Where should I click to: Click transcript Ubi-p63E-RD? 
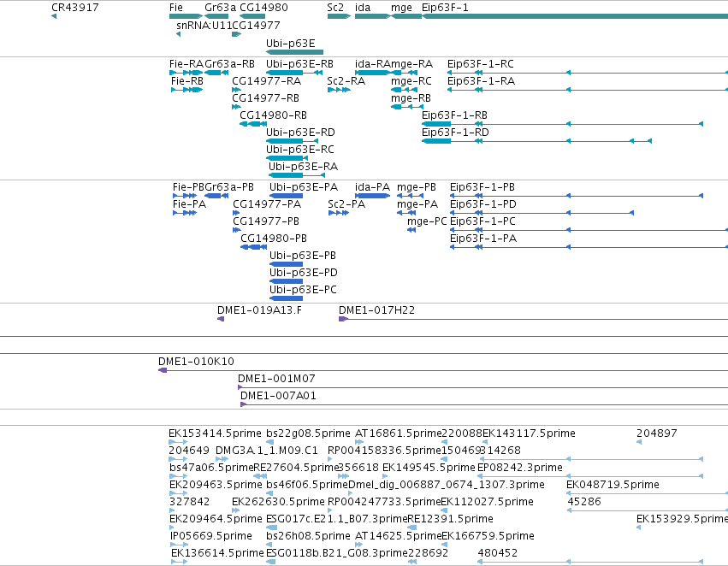click(x=300, y=133)
